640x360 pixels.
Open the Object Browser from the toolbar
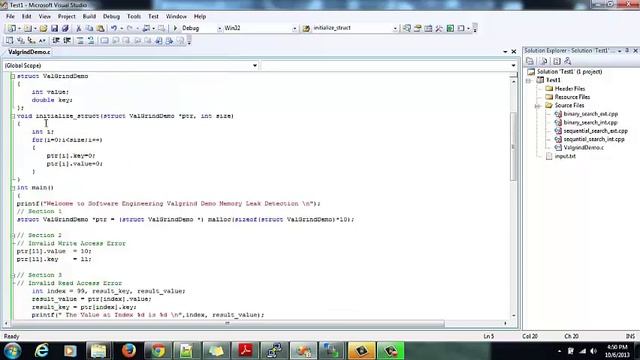pos(428,28)
